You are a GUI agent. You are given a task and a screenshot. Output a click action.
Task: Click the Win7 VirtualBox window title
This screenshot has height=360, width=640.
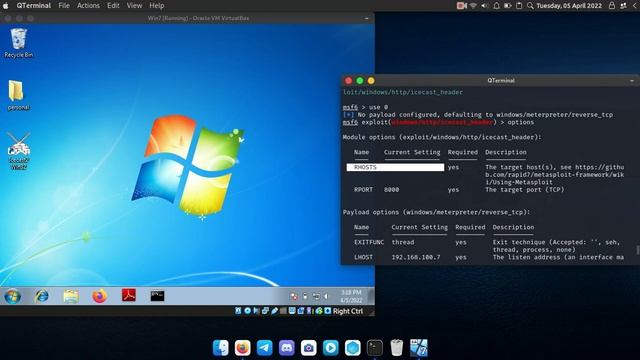[198, 18]
